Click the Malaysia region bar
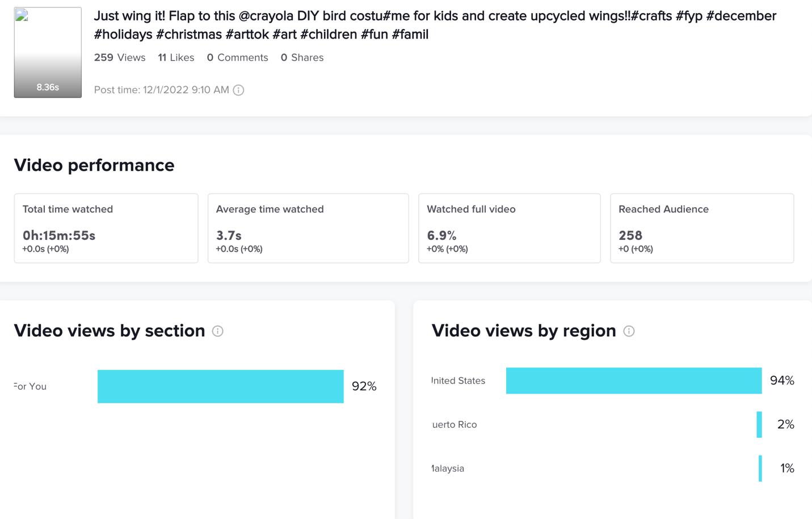Screen dimensions: 812x519 click(x=760, y=469)
